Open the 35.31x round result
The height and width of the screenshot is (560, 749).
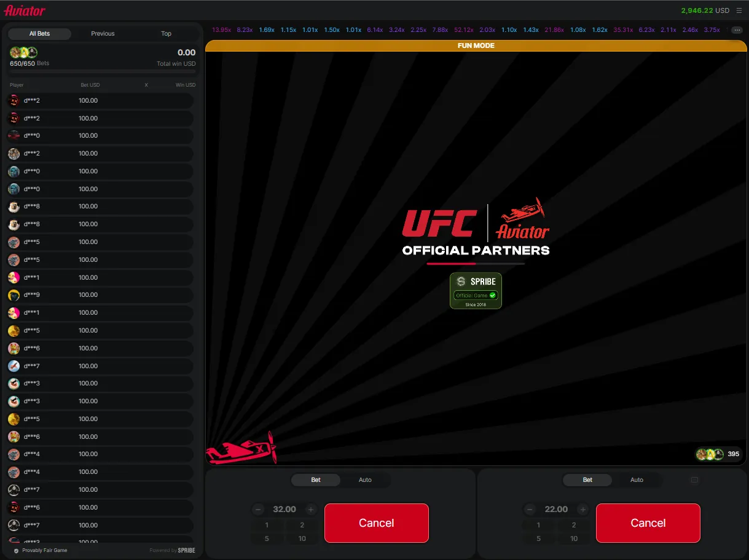tap(623, 30)
